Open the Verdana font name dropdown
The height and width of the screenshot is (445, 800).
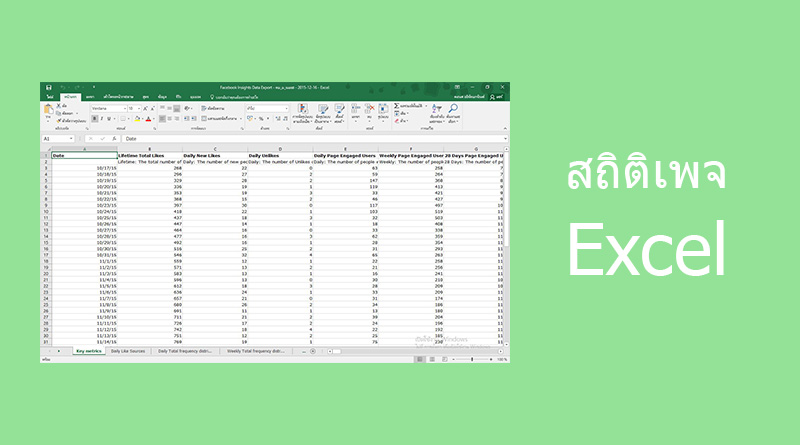[x=124, y=109]
